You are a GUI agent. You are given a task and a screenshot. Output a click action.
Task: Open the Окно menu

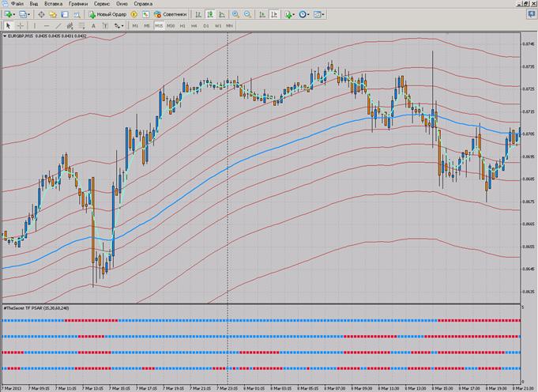tap(122, 4)
